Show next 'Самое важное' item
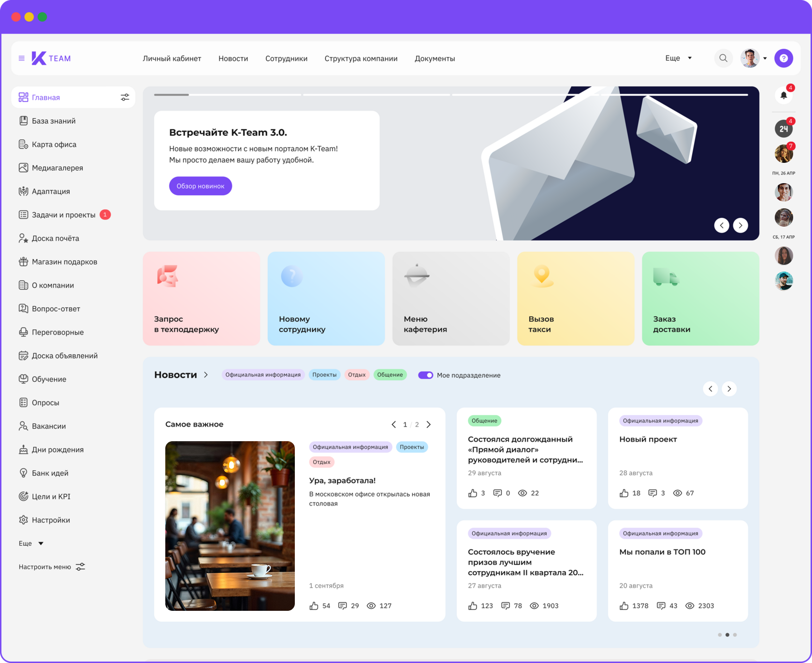Viewport: 812px width, 663px height. (428, 425)
